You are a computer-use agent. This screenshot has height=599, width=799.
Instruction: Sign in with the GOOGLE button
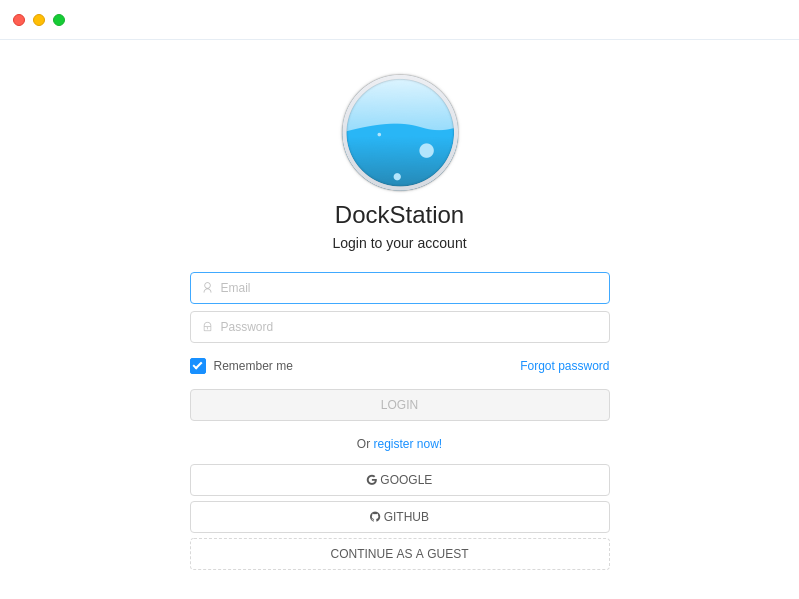click(400, 480)
